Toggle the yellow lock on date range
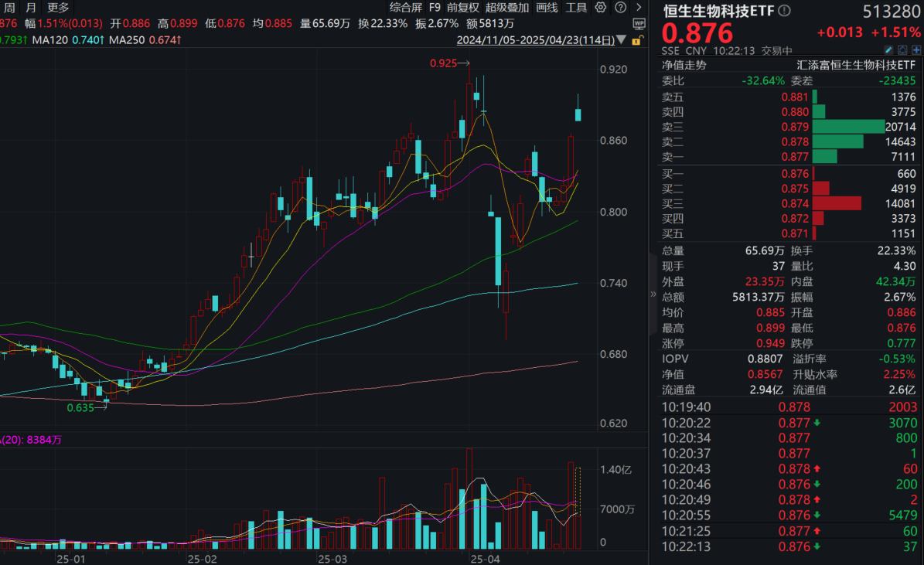 [x=636, y=40]
